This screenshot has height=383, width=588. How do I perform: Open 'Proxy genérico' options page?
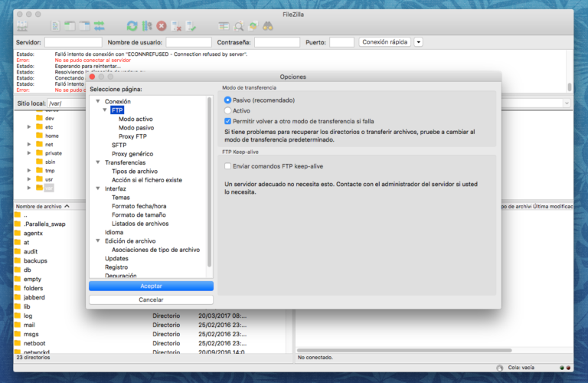point(132,154)
